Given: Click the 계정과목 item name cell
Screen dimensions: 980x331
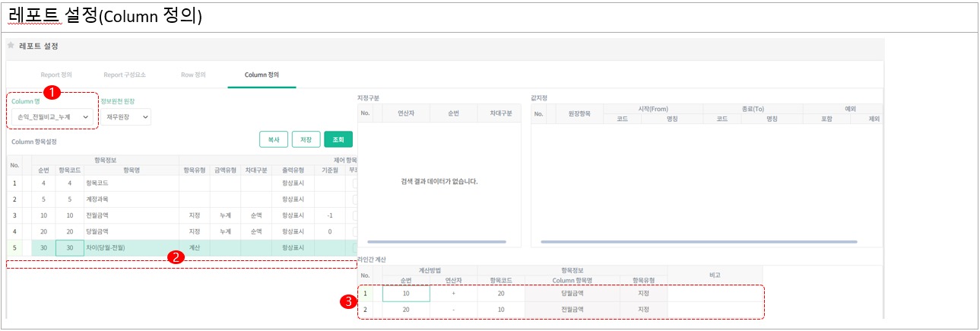Looking at the screenshot, I should pyautogui.click(x=129, y=199).
